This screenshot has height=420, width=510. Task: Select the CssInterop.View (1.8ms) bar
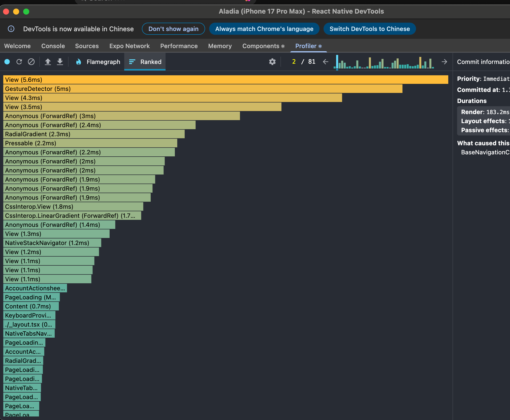click(73, 207)
